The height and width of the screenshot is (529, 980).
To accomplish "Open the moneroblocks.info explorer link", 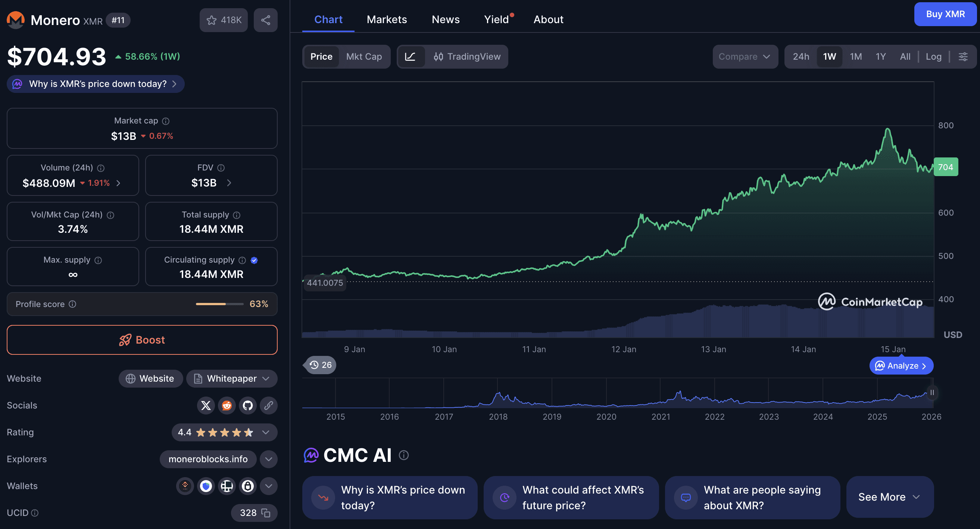I will (208, 459).
